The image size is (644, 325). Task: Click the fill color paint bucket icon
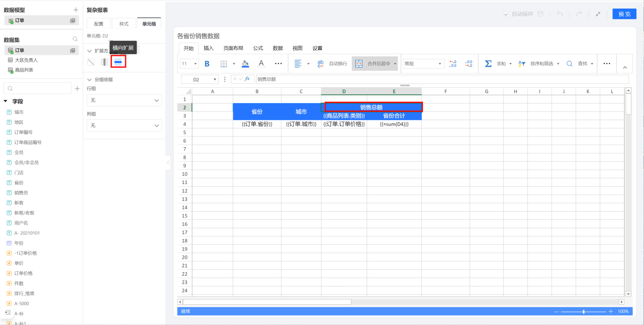click(x=245, y=64)
